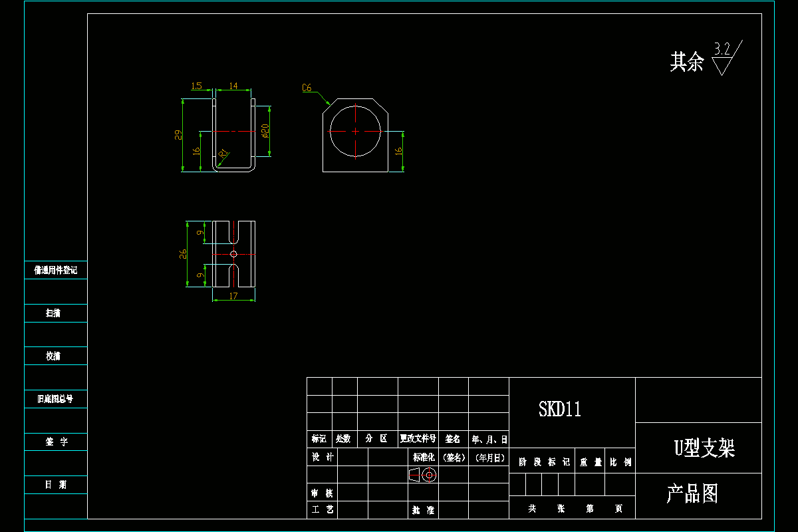The image size is (798, 532).
Task: Select the 标准化 cell
Action: click(x=423, y=458)
